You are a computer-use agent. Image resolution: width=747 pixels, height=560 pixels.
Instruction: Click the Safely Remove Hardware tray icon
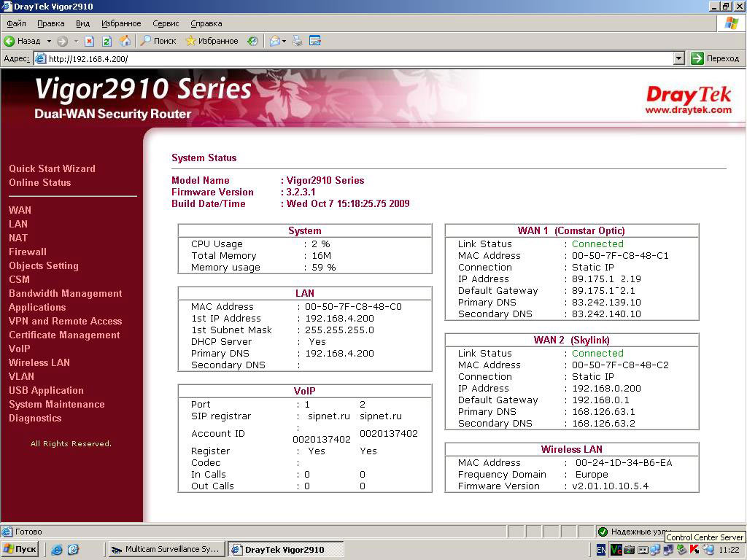coord(682,550)
